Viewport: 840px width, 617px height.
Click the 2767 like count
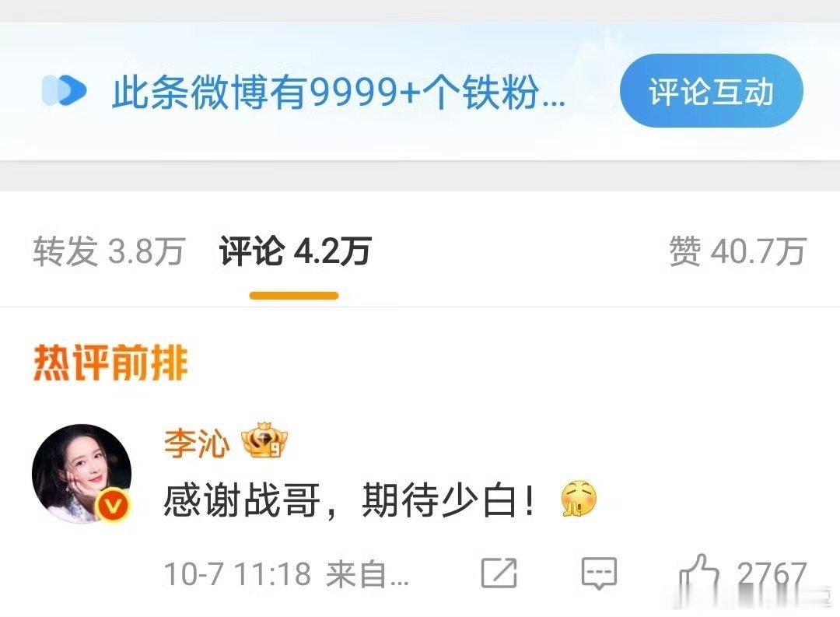(x=772, y=573)
